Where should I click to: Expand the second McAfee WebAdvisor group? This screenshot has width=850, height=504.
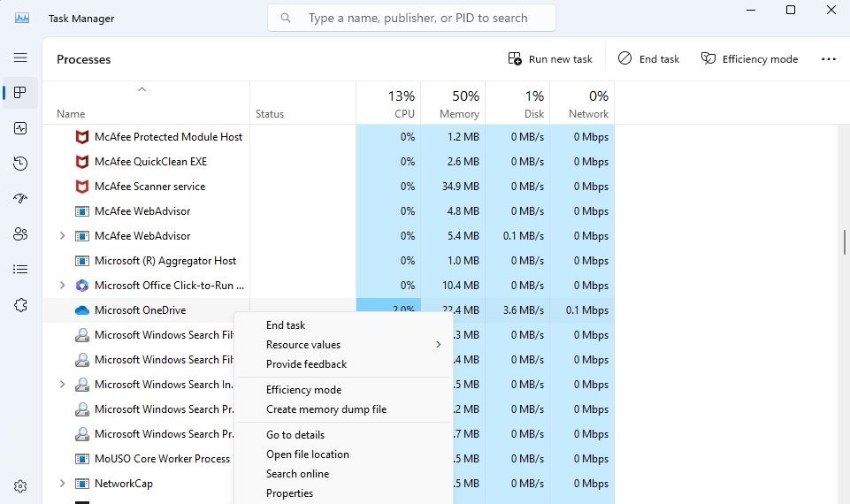click(x=62, y=236)
